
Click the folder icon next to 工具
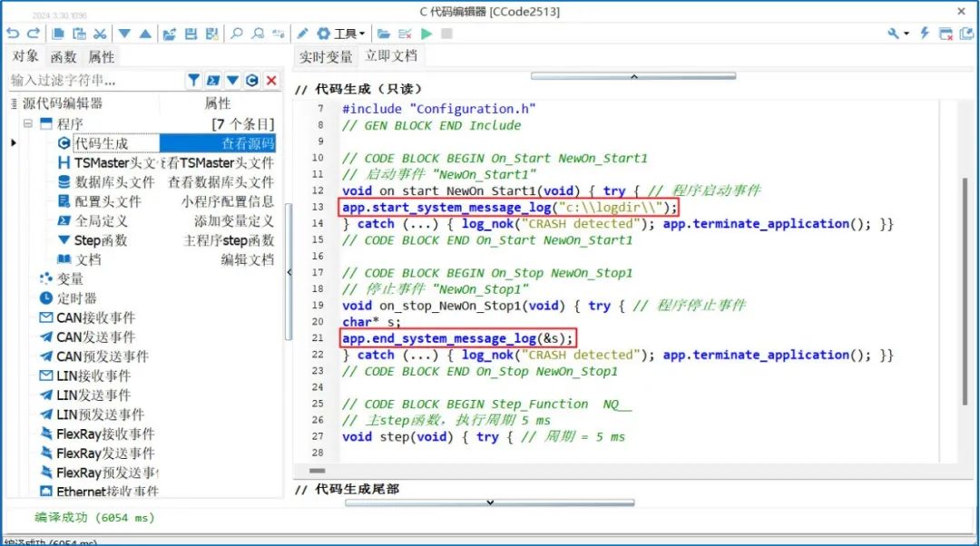(x=384, y=34)
